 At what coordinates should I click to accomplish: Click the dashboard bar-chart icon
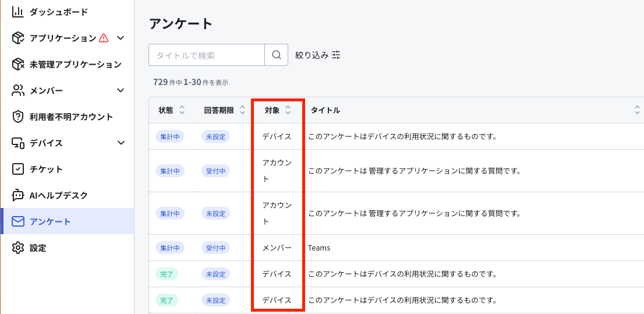pos(17,12)
